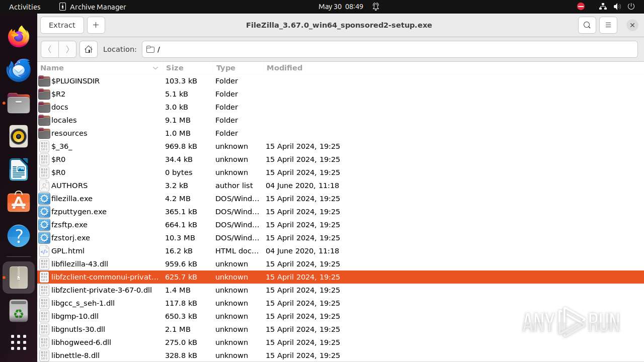
Task: Go to the home location
Action: [89, 49]
